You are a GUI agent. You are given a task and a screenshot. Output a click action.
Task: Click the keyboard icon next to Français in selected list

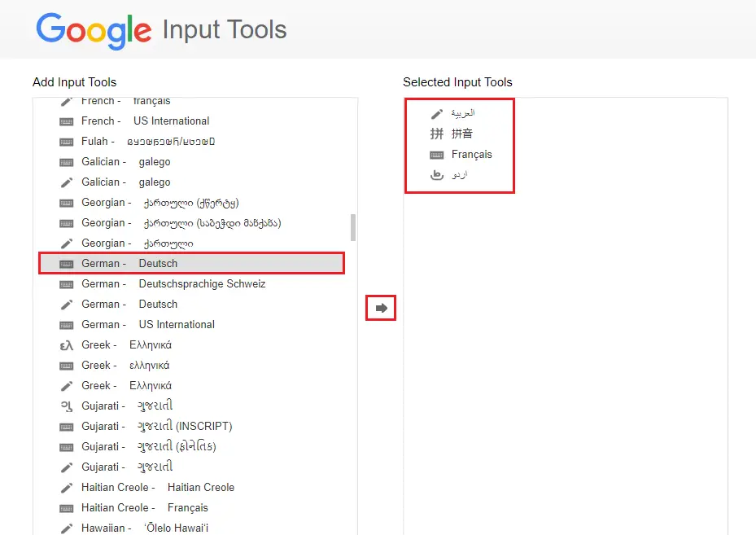437,154
